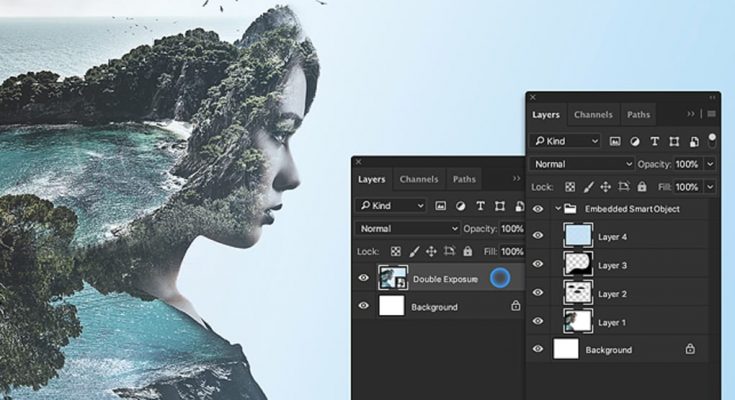Click type layer filter icon in left panel
This screenshot has height=400, width=735.
480,206
